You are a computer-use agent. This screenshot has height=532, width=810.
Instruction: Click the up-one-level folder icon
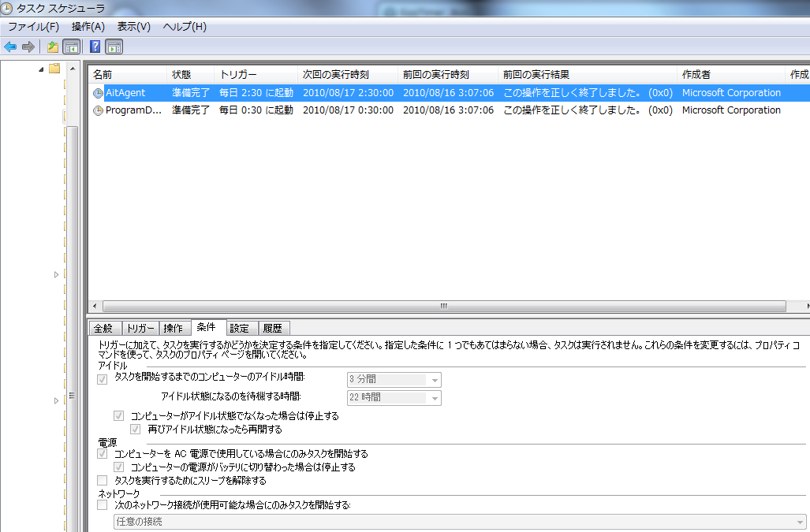click(x=53, y=47)
